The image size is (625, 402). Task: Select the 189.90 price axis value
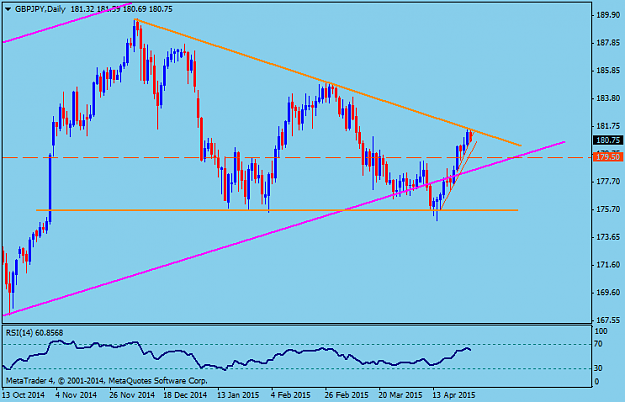(x=608, y=15)
